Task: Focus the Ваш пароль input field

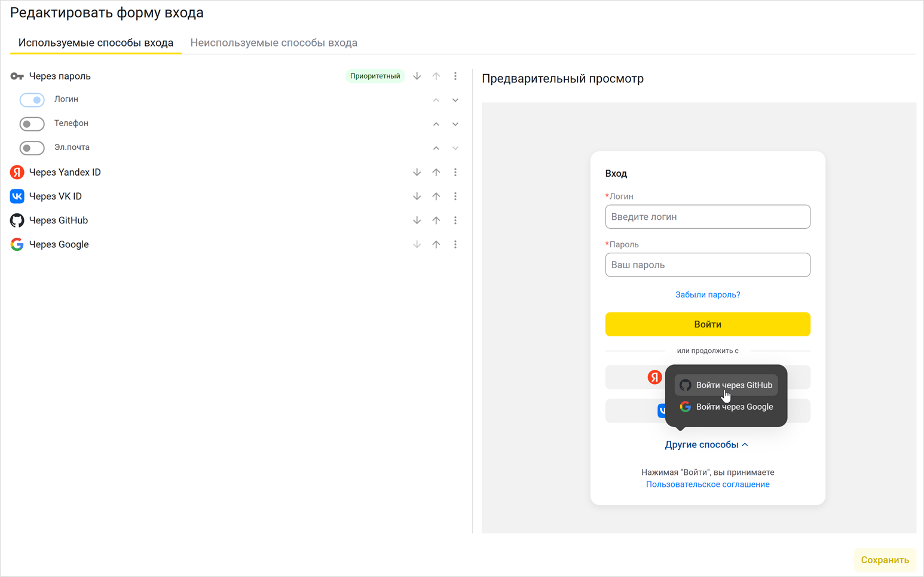Action: coord(708,265)
